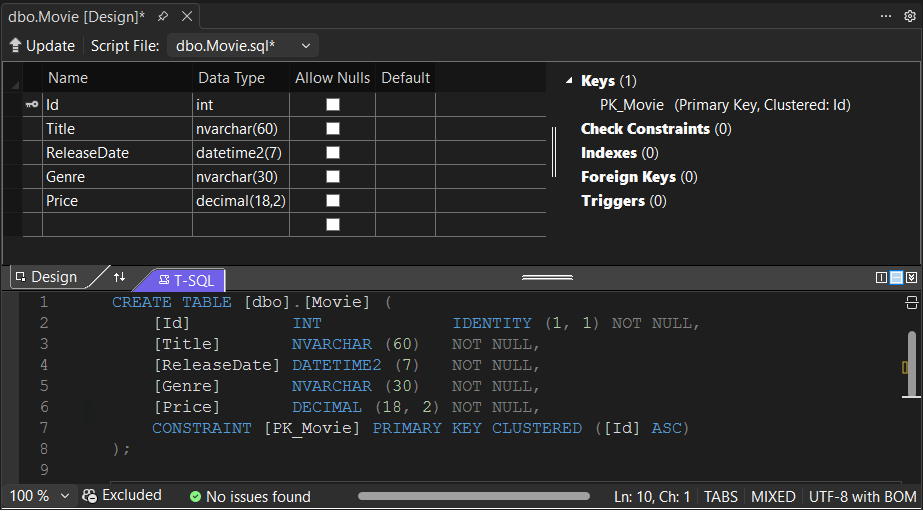Collapse the Keys section
The height and width of the screenshot is (510, 923).
point(569,81)
